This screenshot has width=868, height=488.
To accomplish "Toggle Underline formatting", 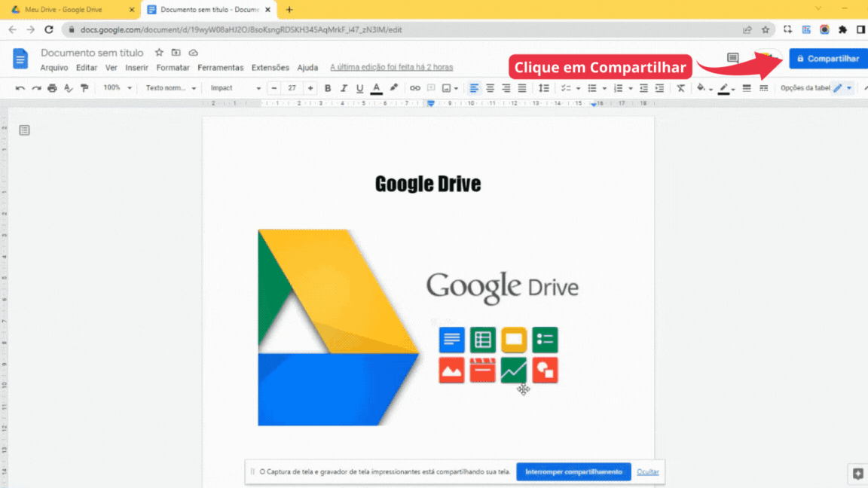I will (x=359, y=88).
